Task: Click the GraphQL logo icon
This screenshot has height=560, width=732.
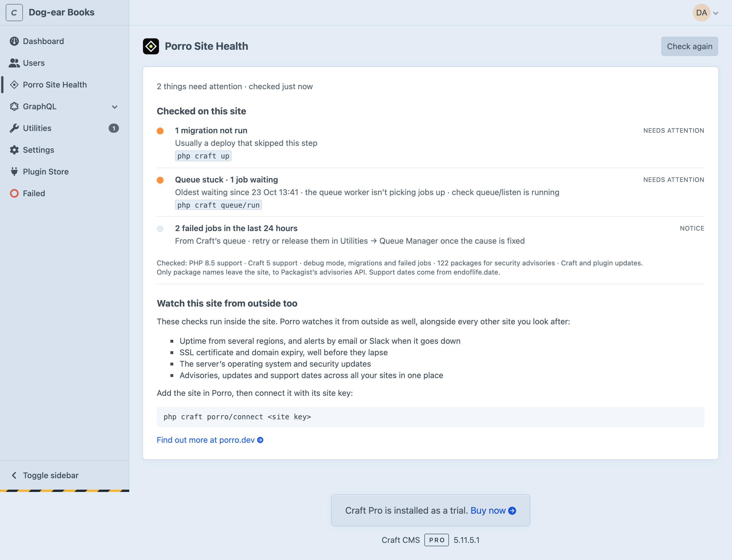Action: pos(14,106)
